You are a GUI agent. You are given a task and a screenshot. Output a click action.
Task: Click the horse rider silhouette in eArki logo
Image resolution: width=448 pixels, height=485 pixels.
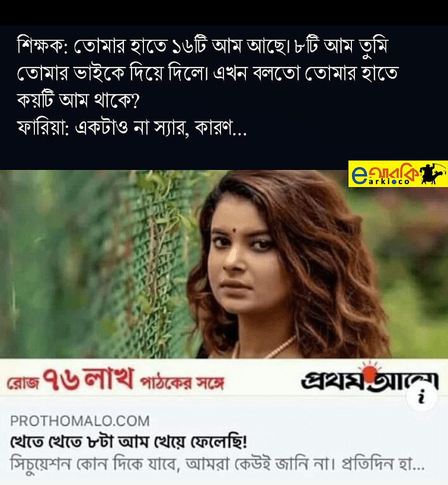click(433, 173)
